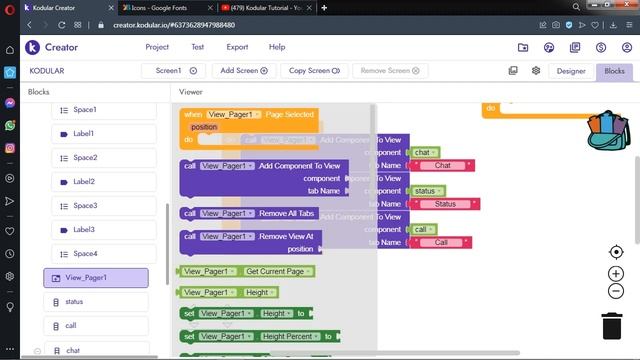Select Space1 in the Blocks tree

tap(104, 110)
